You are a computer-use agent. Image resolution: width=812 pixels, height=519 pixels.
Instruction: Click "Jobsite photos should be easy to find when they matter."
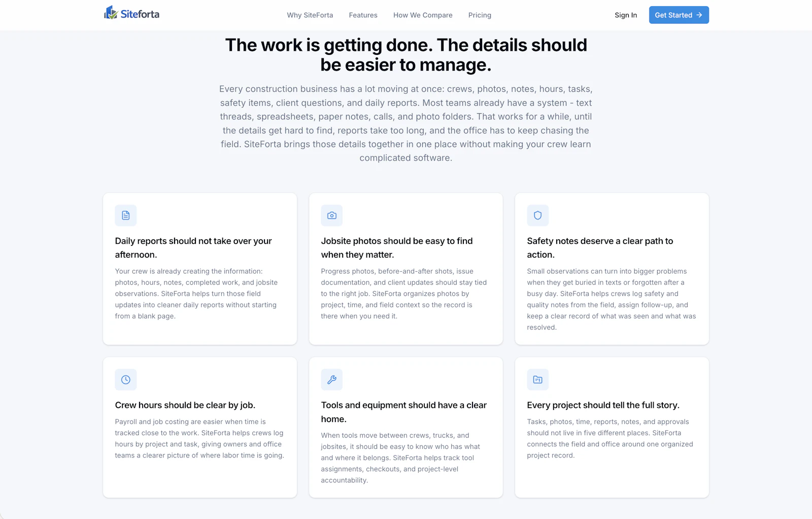coord(397,248)
